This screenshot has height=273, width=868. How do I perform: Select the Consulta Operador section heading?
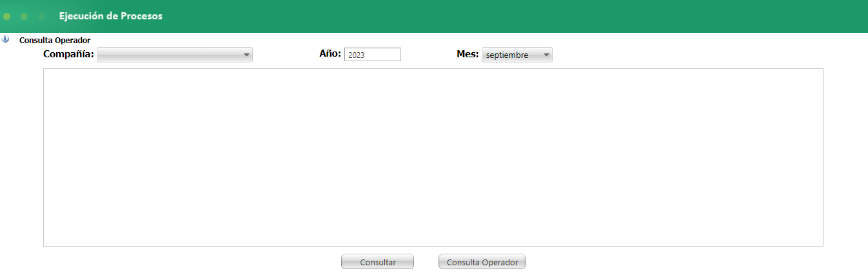(x=55, y=40)
